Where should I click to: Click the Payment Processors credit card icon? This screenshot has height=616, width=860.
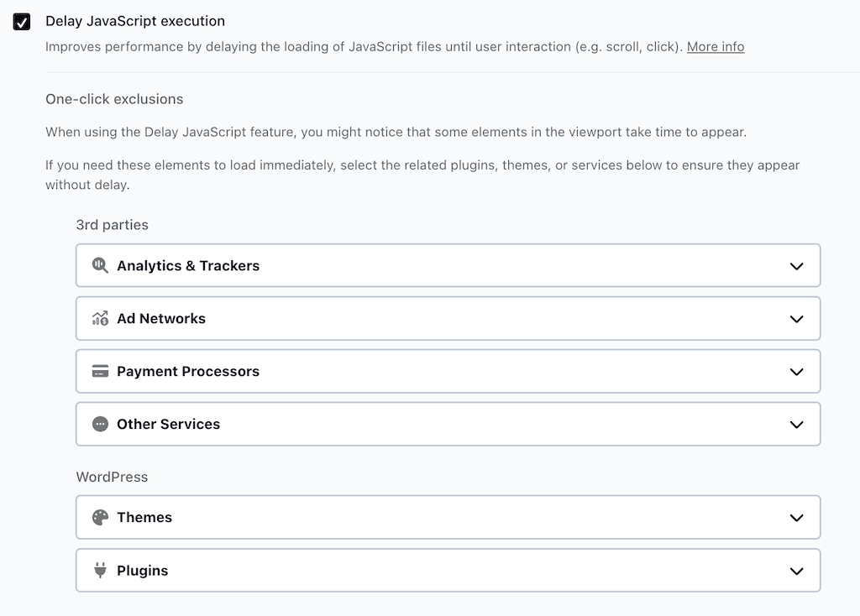tap(99, 371)
